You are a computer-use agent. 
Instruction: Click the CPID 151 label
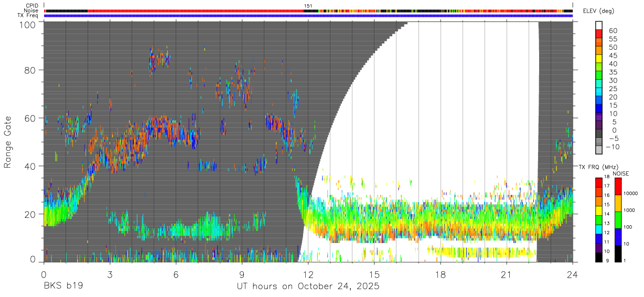pyautogui.click(x=308, y=6)
